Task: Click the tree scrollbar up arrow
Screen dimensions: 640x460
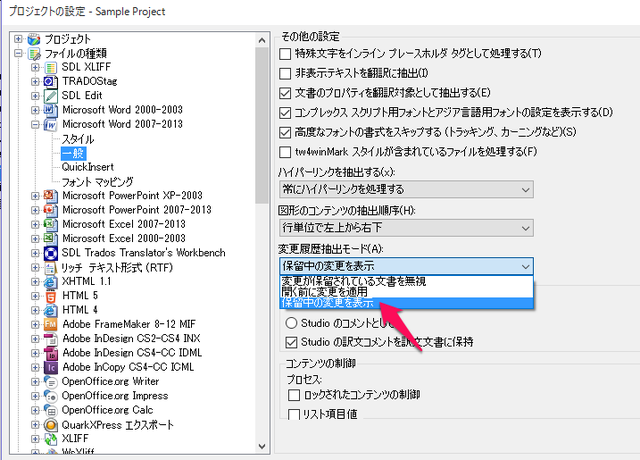Action: (x=262, y=40)
